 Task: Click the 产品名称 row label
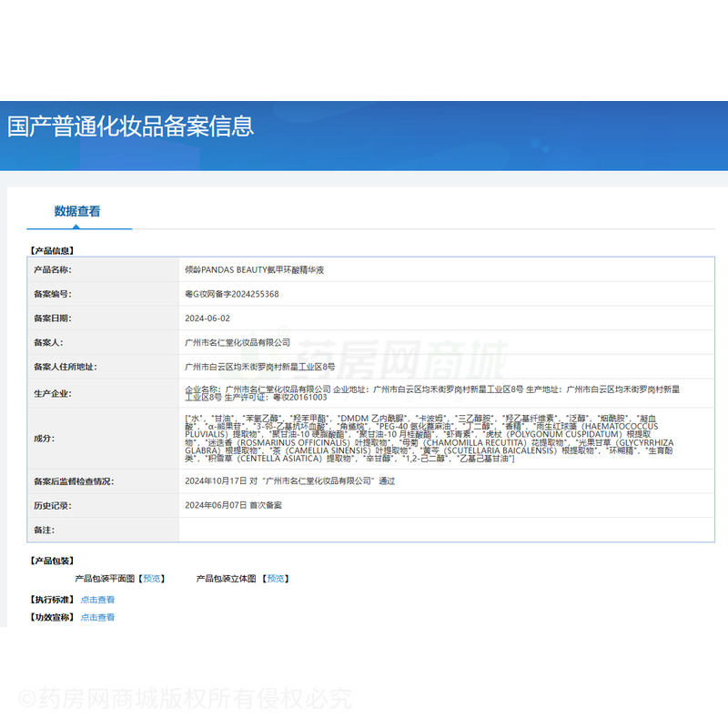click(x=52, y=270)
